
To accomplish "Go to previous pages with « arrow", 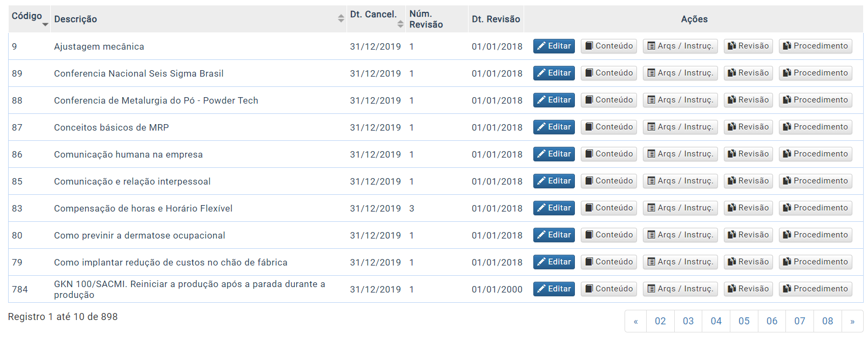I will [636, 321].
